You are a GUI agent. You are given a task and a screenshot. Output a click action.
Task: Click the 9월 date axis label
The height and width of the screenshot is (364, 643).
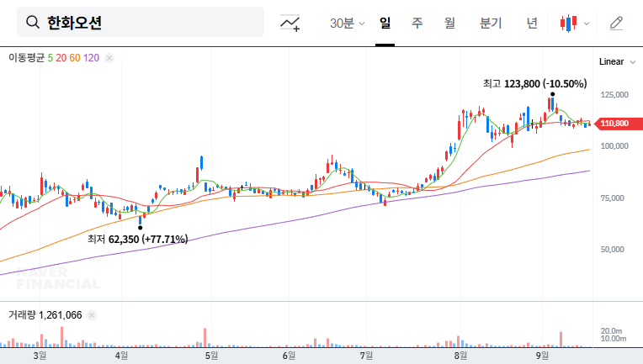(542, 356)
